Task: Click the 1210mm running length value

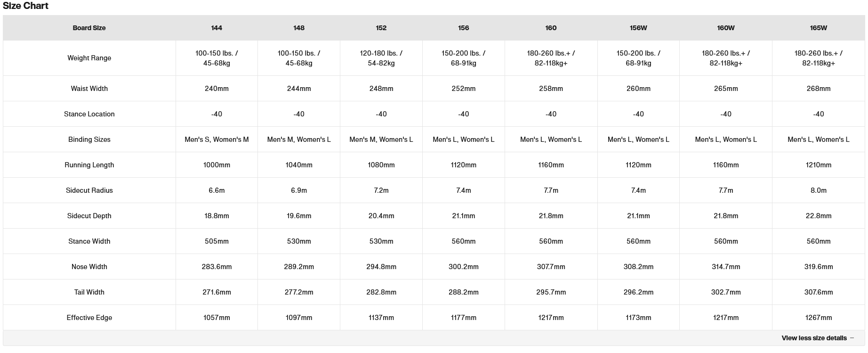Action: 818,165
